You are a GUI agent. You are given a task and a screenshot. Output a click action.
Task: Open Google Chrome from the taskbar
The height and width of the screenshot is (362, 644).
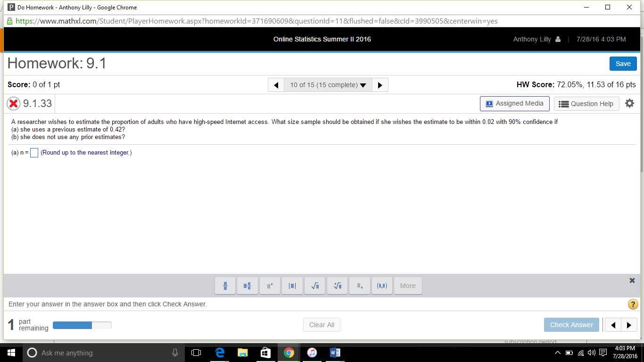coord(289,352)
